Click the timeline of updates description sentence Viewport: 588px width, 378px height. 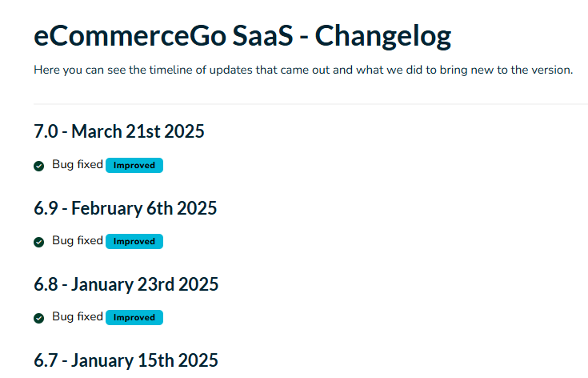(x=303, y=70)
